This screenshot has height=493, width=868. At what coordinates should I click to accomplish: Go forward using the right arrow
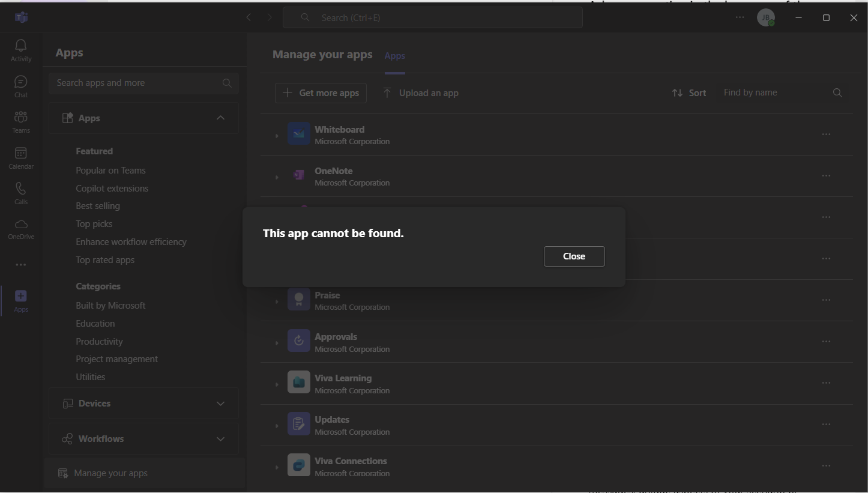coord(270,17)
